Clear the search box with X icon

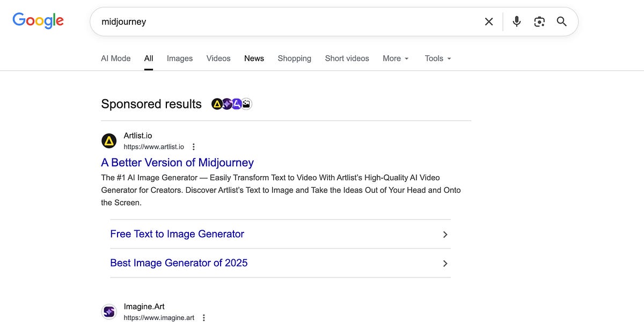(489, 21)
